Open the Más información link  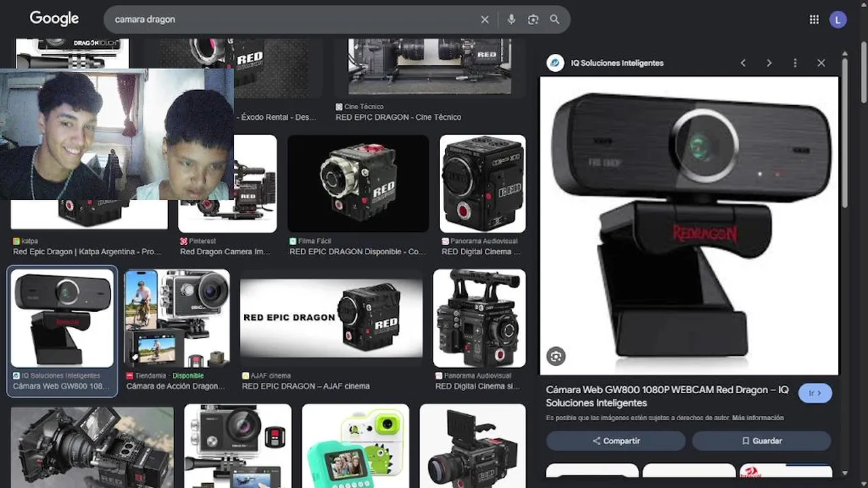(x=758, y=418)
